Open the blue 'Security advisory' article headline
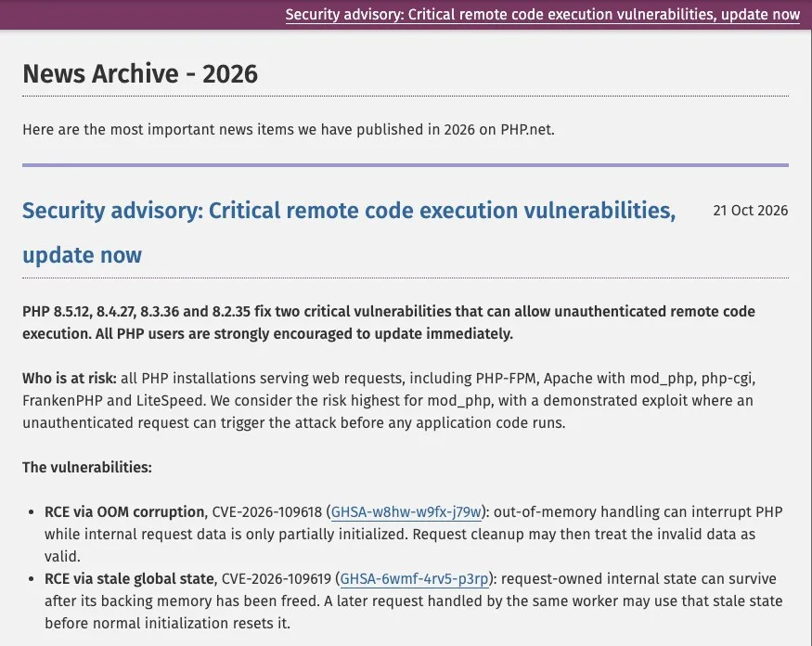Viewport: 812px width, 646px height. pos(349,233)
